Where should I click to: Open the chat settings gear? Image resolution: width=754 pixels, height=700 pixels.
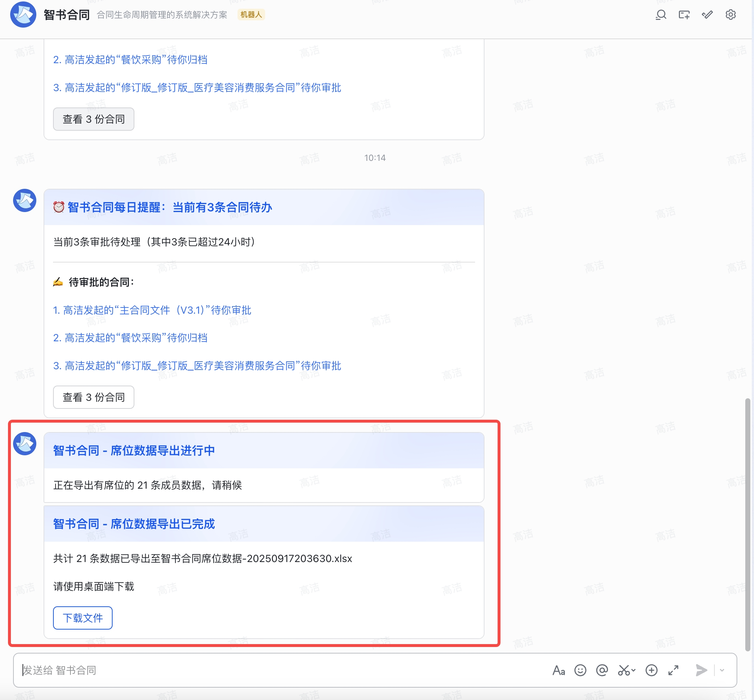[x=730, y=15]
